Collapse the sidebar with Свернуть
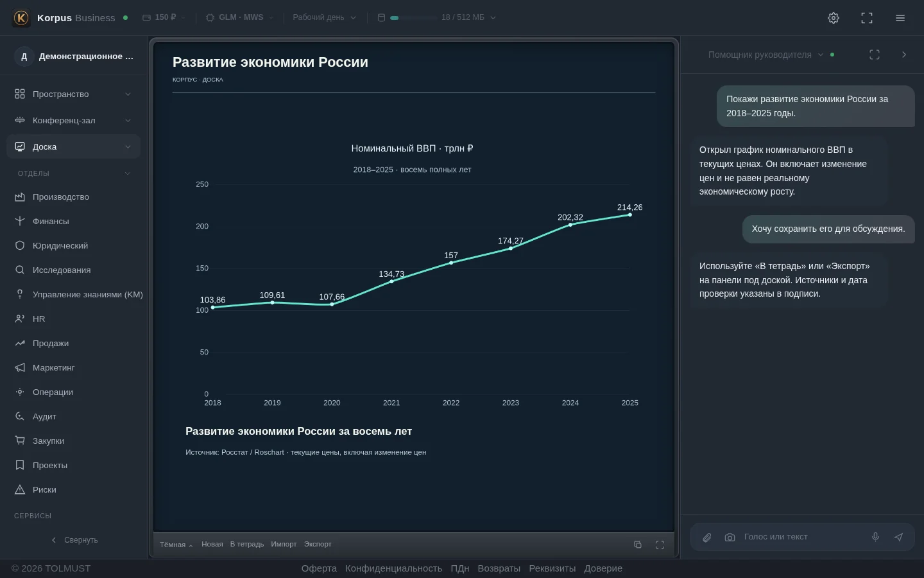Image resolution: width=924 pixels, height=578 pixels. pyautogui.click(x=74, y=540)
